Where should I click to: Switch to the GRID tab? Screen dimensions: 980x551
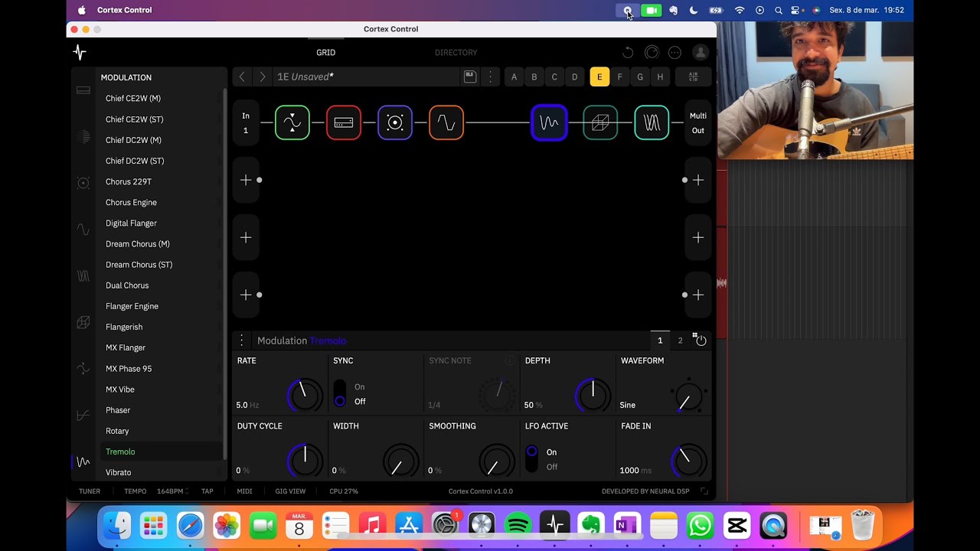tap(326, 52)
